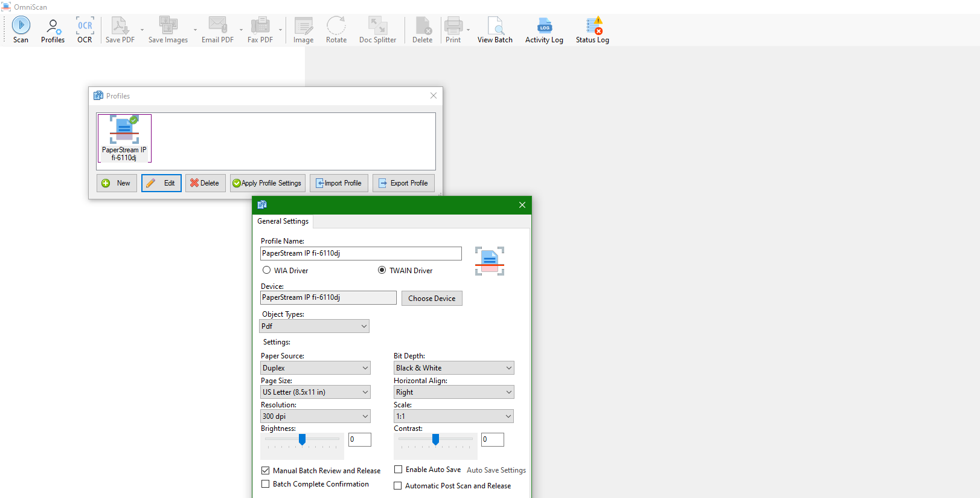Expand the Print dropdown arrow
Screen dimensions: 980x498
468,30
